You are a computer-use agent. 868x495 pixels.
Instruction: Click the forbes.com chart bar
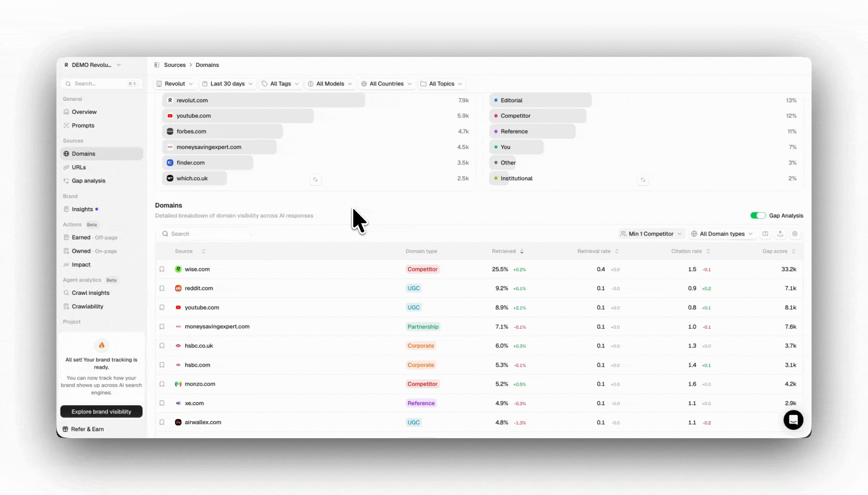223,132
